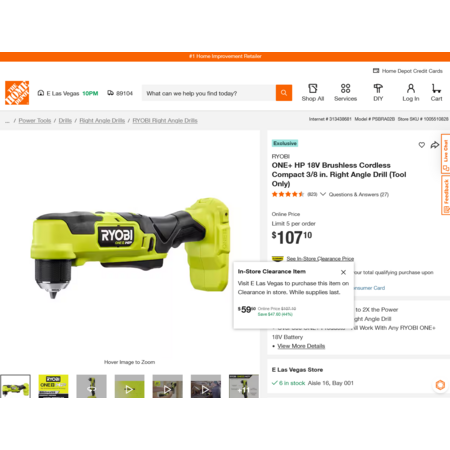Expand the star ratings chevron
Viewport: 450px width, 450px height.
pos(323,194)
